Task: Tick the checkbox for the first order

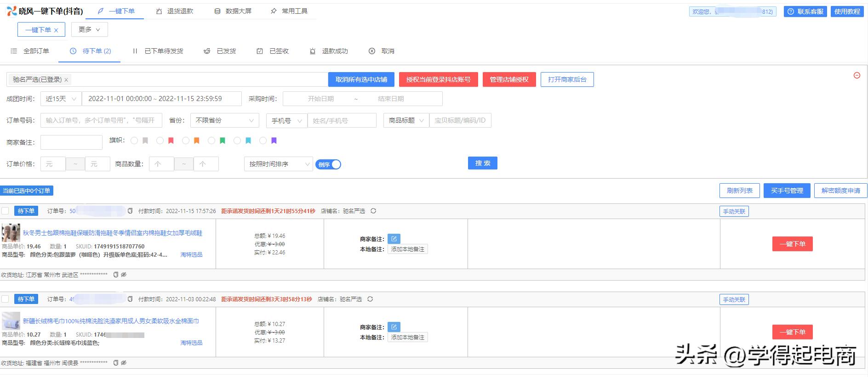Action: [x=6, y=211]
